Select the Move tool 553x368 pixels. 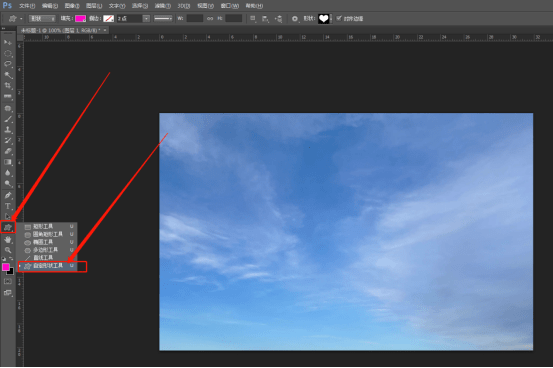[8, 42]
